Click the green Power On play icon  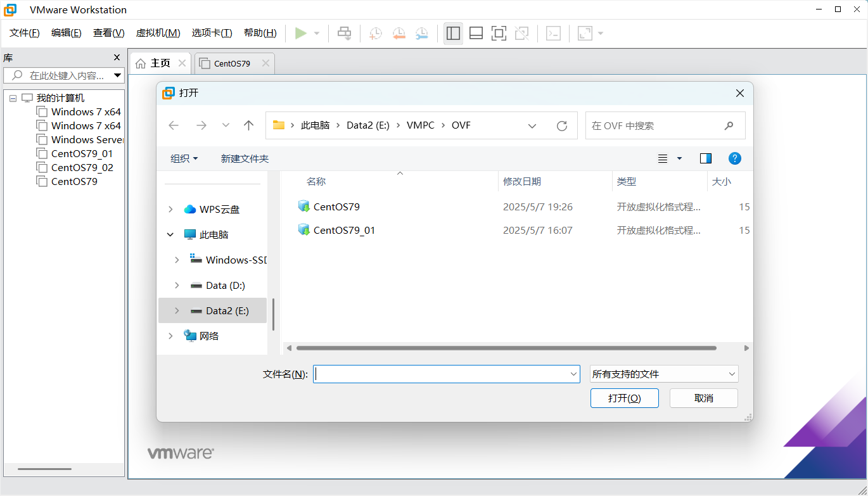[x=301, y=34]
